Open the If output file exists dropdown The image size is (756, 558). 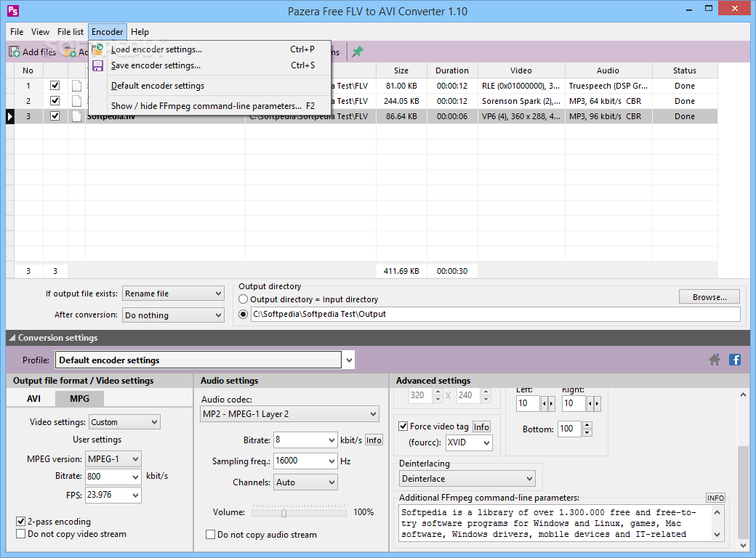[173, 294]
